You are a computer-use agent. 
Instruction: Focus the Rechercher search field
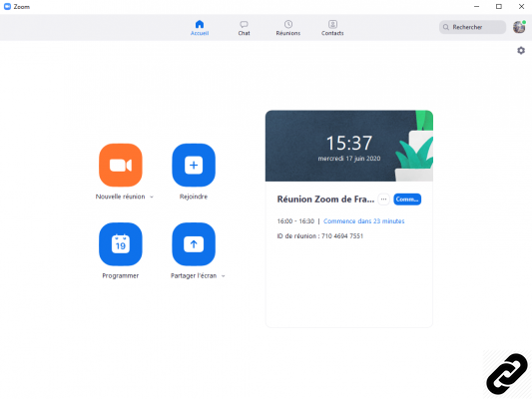[472, 27]
